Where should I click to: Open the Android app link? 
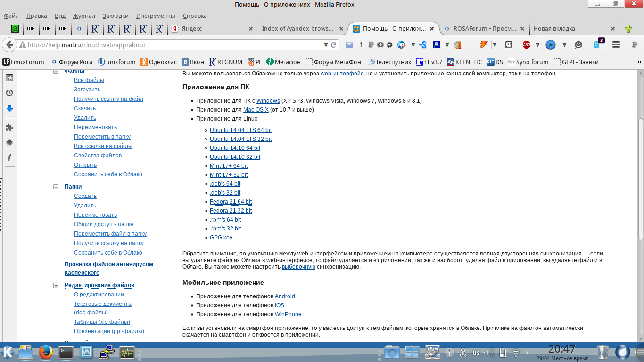point(285,296)
